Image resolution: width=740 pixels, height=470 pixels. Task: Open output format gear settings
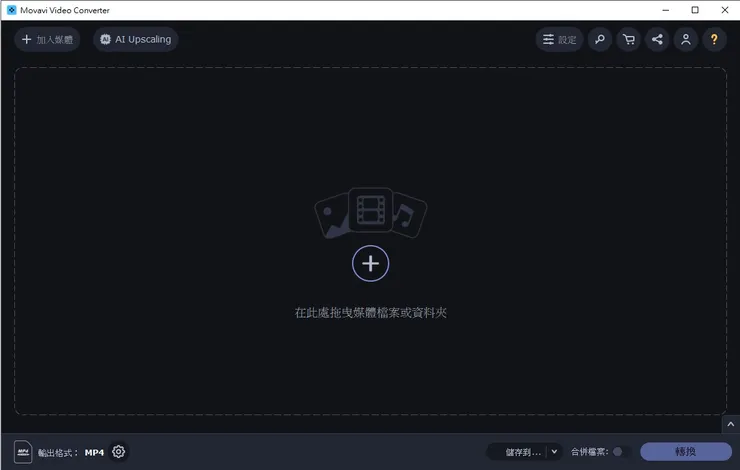pyautogui.click(x=118, y=452)
